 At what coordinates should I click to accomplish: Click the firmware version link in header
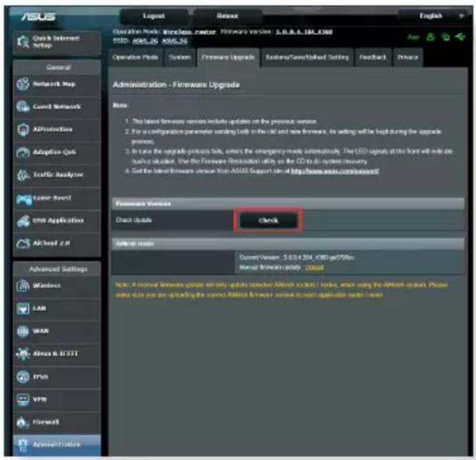[304, 32]
